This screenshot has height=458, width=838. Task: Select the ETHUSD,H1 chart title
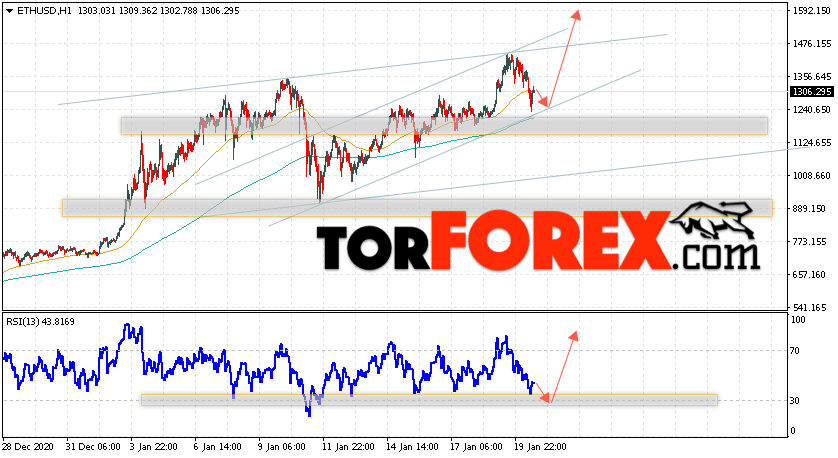pos(46,11)
